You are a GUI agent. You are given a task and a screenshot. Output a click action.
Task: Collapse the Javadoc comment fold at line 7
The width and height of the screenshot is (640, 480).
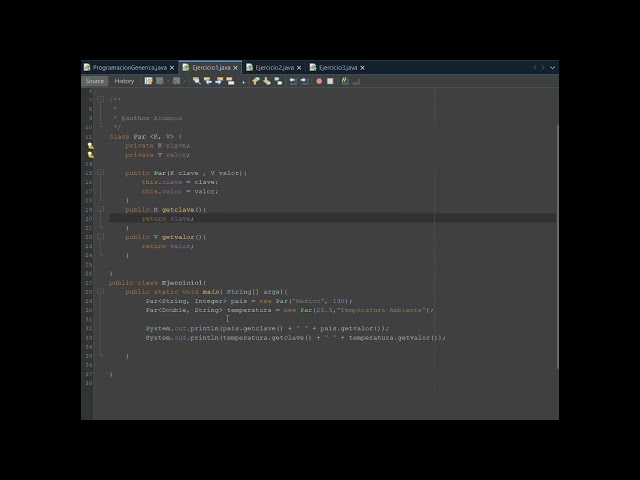tap(100, 99)
